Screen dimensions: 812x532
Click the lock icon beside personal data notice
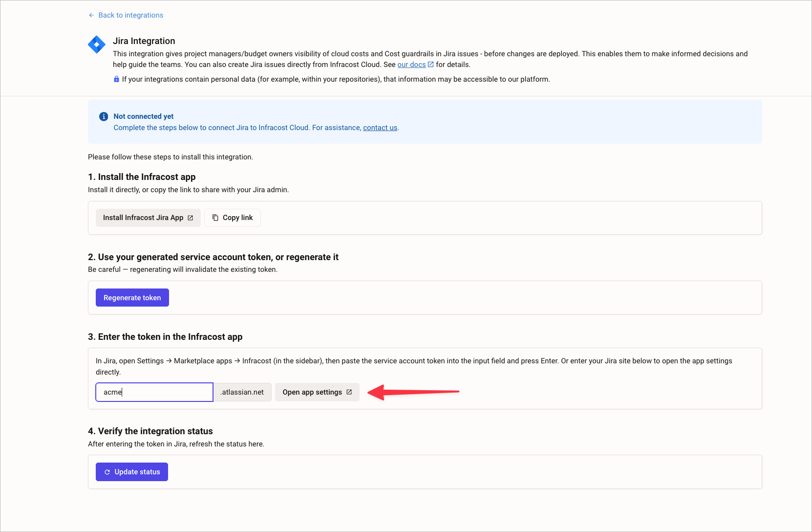(116, 79)
